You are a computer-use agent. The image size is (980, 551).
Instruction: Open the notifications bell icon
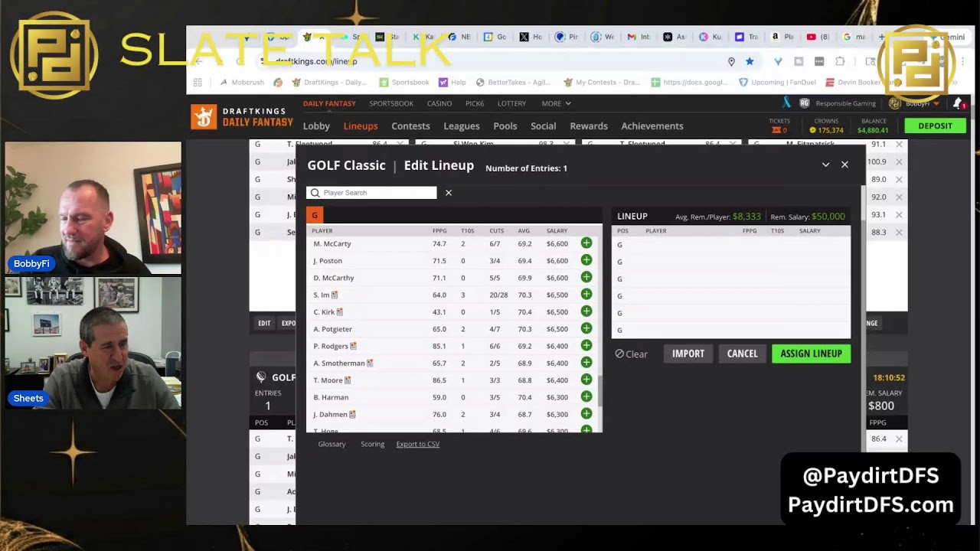958,103
